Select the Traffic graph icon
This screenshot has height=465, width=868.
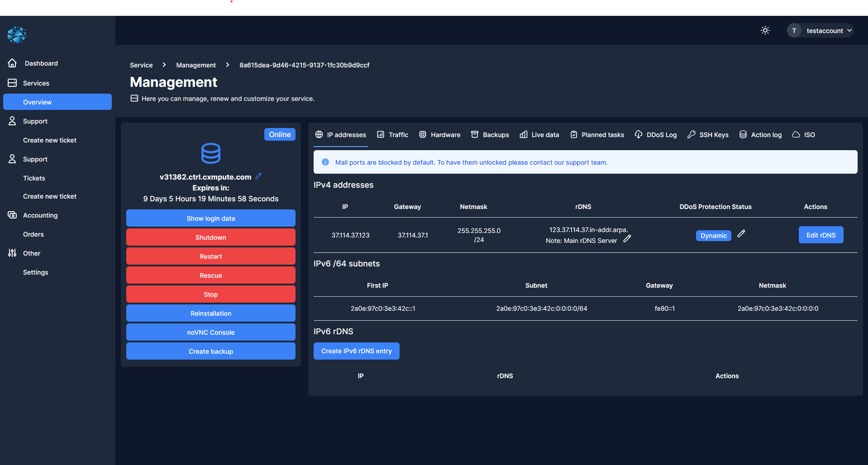tap(380, 134)
